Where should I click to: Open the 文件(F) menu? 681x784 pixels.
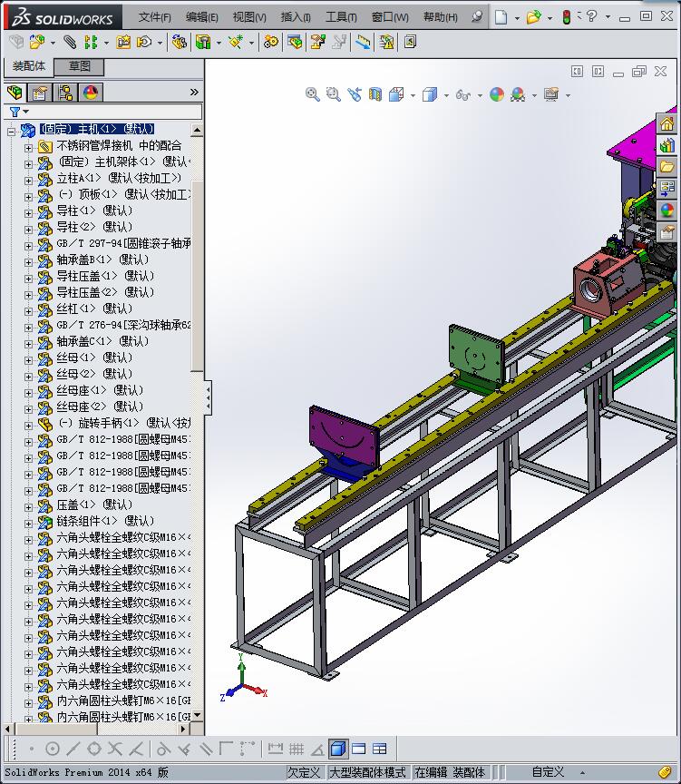[154, 17]
